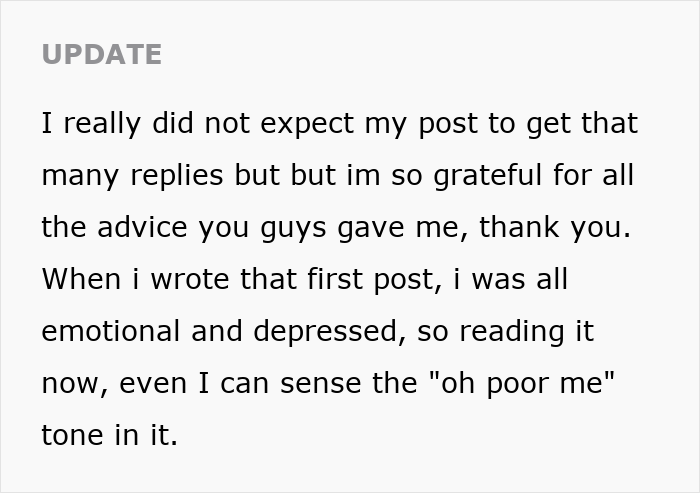Screen dimensions: 700x493
Task: Click the word "expect"
Action: click(307, 124)
